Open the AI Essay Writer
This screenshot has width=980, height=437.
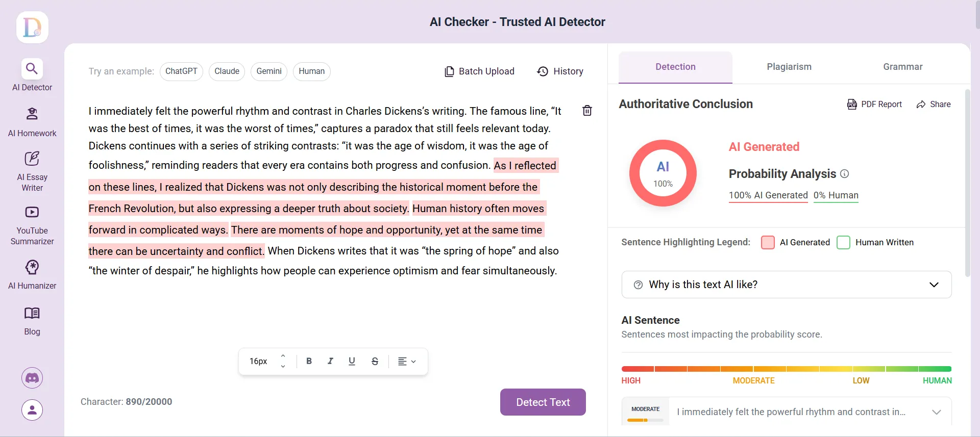[x=32, y=171]
